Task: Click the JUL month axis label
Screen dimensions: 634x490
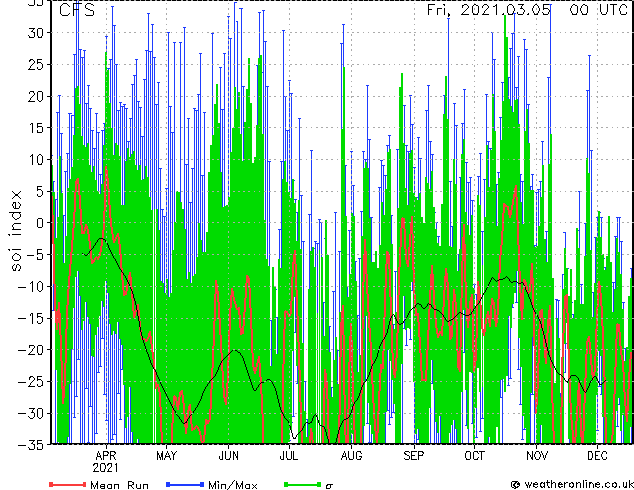Action: 289,456
